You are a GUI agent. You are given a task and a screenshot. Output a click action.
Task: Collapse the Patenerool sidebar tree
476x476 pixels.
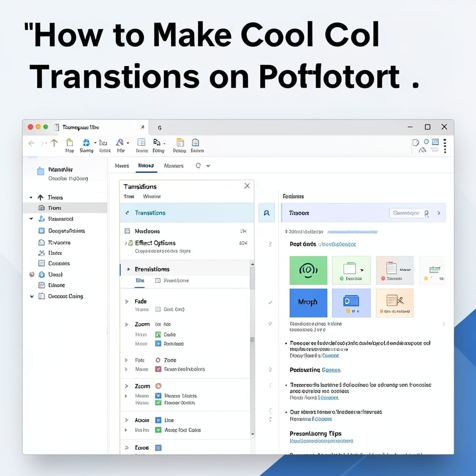31,218
